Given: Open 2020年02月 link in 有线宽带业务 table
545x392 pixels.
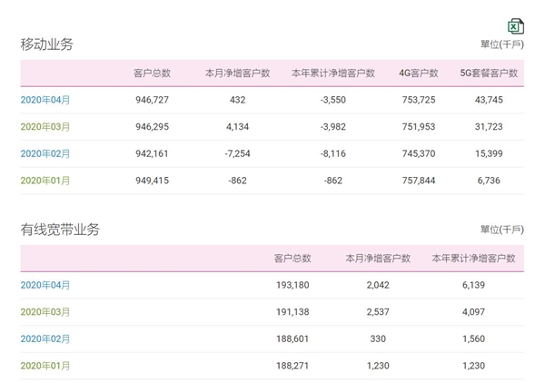Looking at the screenshot, I should (45, 338).
